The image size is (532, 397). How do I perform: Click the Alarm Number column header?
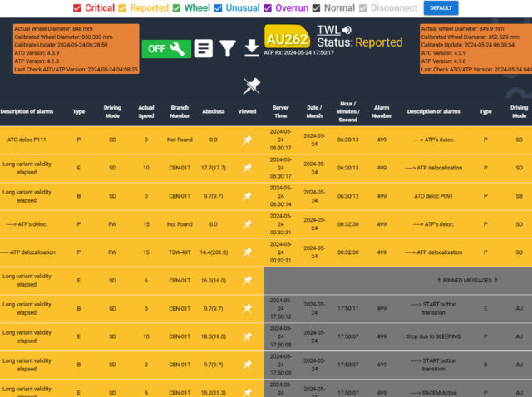(x=382, y=110)
